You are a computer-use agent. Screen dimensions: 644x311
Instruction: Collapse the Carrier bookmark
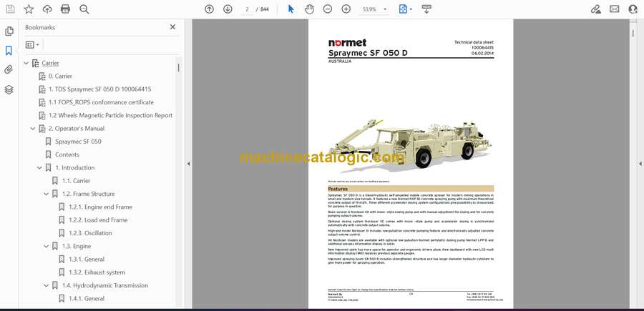pyautogui.click(x=26, y=63)
